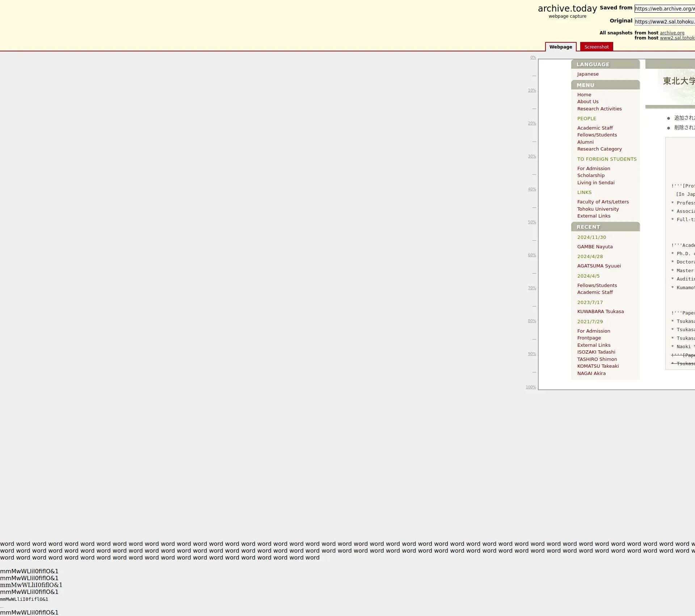Open the Home menu link
Screen dimensions: 695x616
[x=584, y=95]
